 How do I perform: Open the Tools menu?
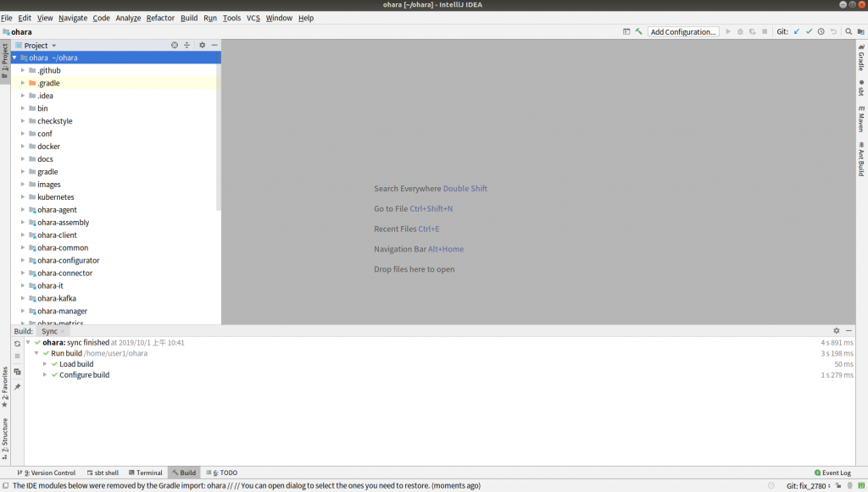[x=231, y=18]
